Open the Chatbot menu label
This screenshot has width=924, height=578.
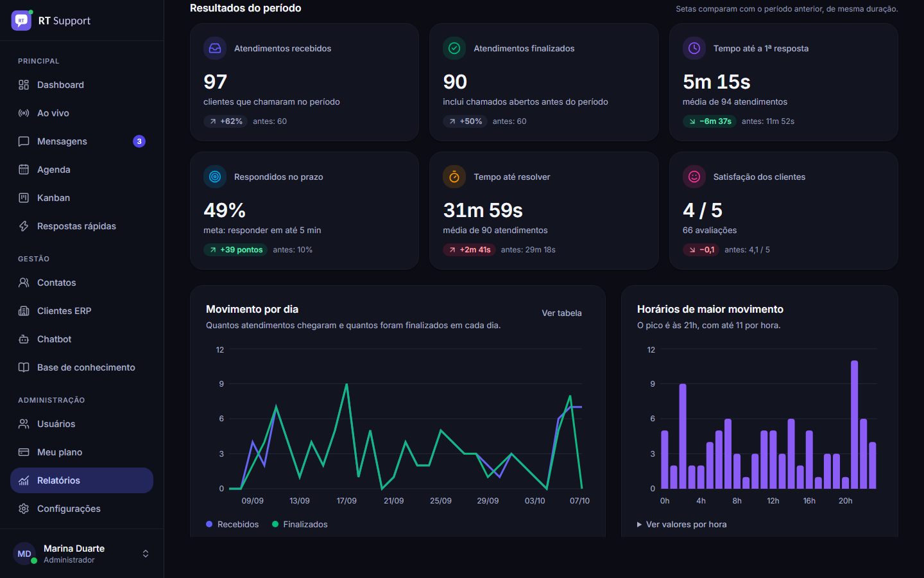[x=55, y=339]
